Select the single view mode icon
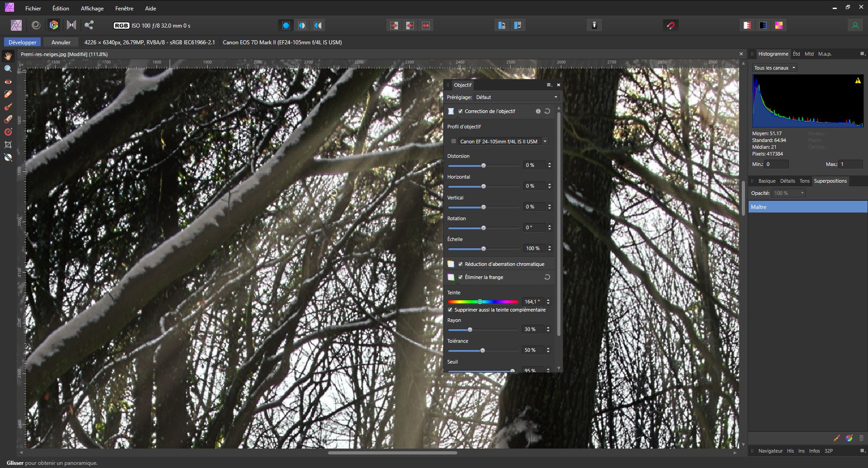 pos(286,25)
